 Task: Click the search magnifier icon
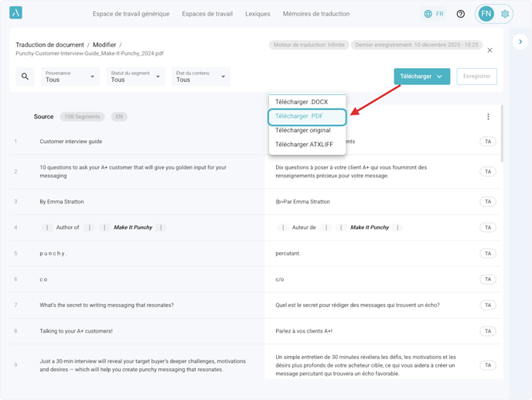[25, 77]
